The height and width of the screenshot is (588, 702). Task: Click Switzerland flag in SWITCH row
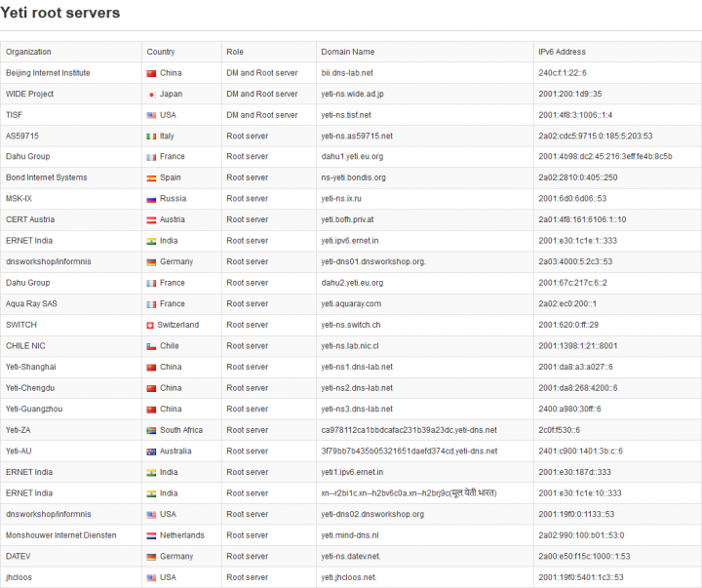point(150,326)
